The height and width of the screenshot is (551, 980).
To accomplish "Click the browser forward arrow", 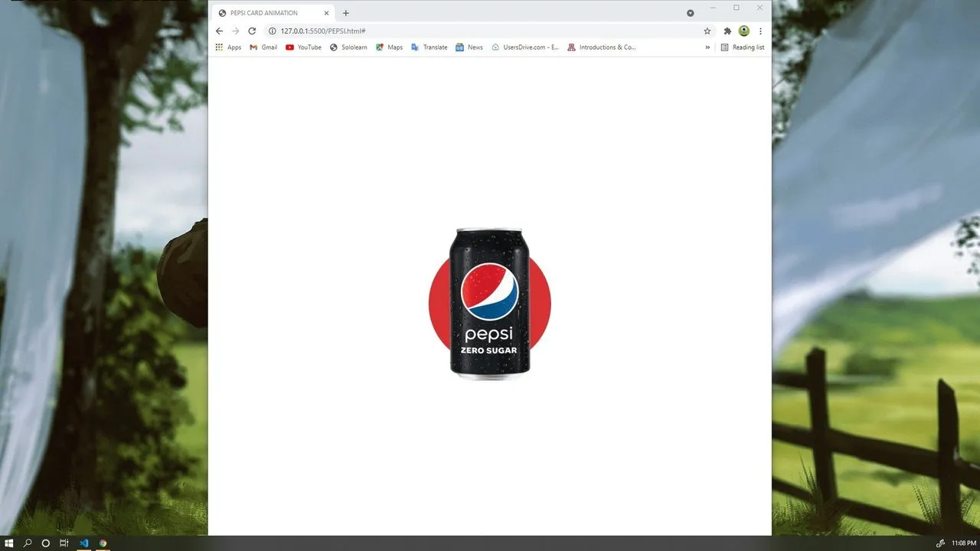I will [235, 31].
